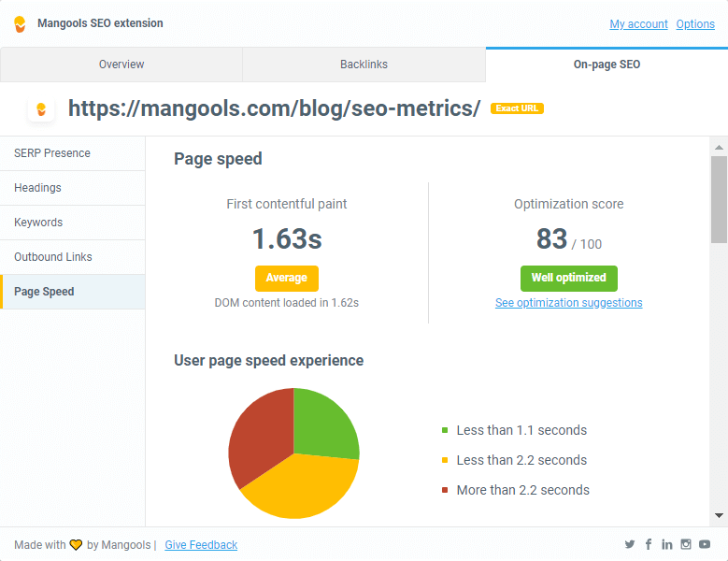Select Page Speed sidebar item
The height and width of the screenshot is (561, 728).
pyautogui.click(x=73, y=292)
